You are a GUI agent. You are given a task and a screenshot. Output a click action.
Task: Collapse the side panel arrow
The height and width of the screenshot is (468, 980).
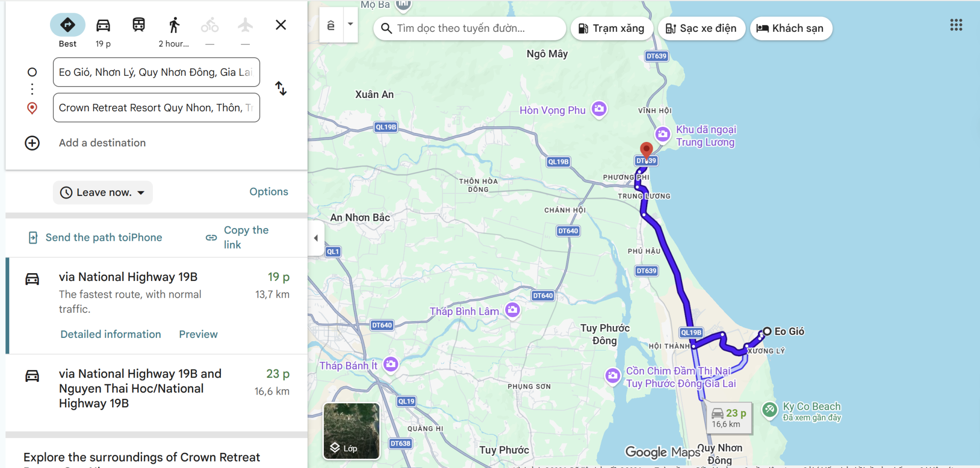[316, 238]
